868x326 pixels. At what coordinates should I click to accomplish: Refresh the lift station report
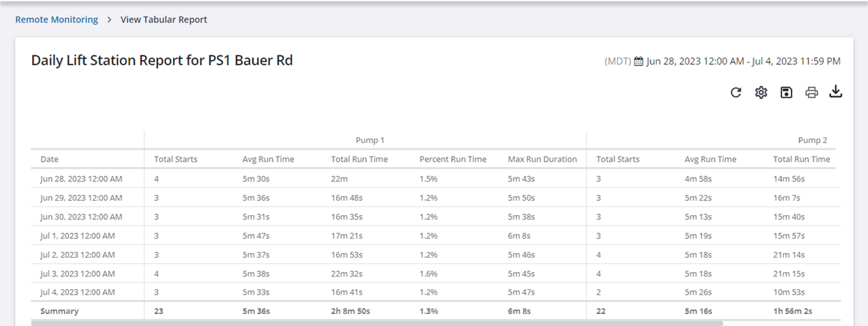point(736,92)
